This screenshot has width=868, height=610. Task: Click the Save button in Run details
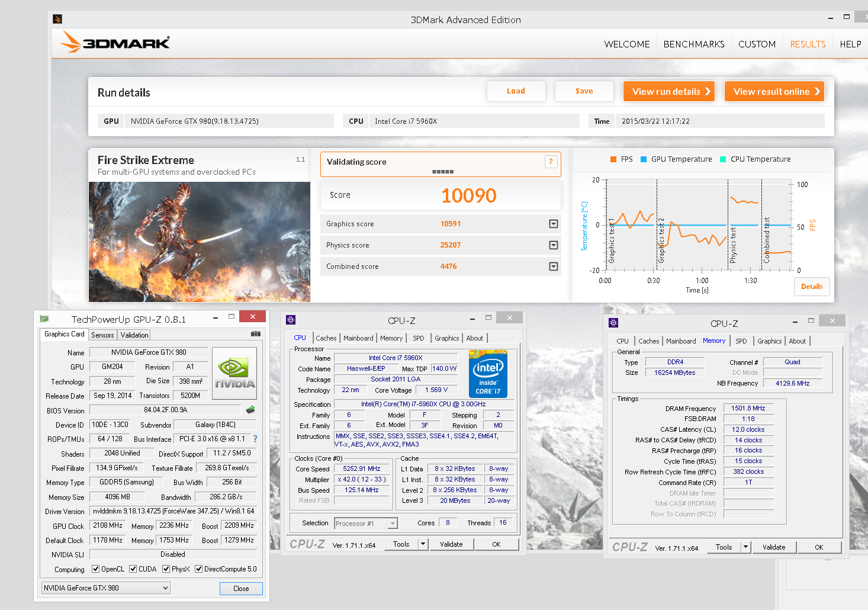point(584,91)
